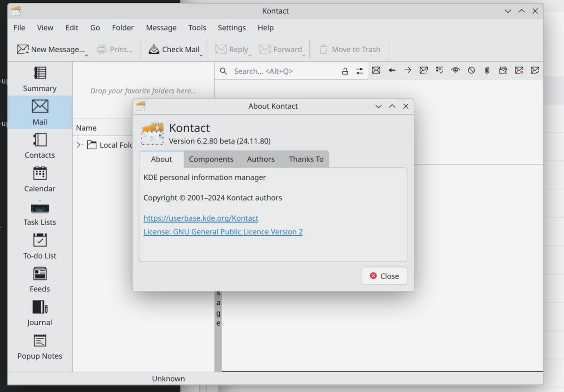Screen dimensions: 564x392
Task: Toggle the ignored threads filter icon
Action: 471,70
